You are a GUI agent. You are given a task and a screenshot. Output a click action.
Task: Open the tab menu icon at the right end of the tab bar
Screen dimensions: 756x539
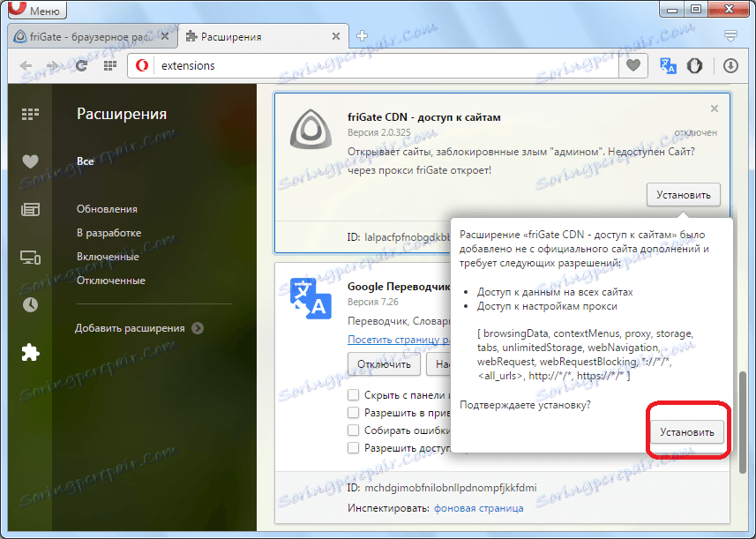click(x=731, y=35)
